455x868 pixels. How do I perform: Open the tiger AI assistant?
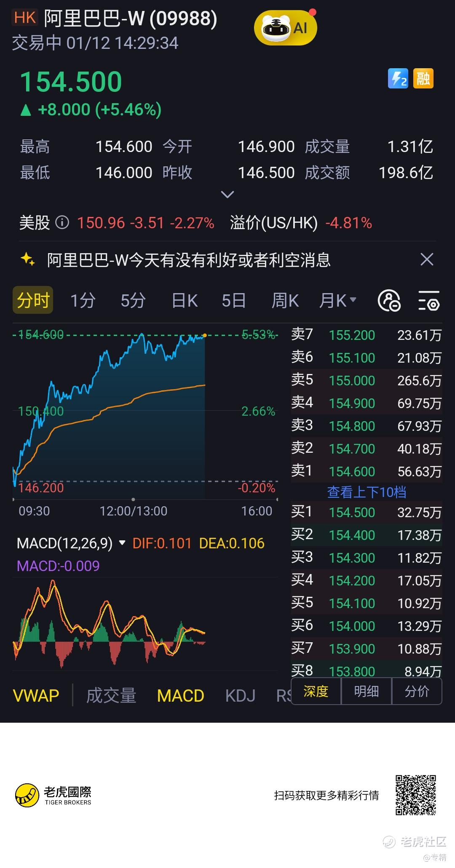(x=285, y=28)
